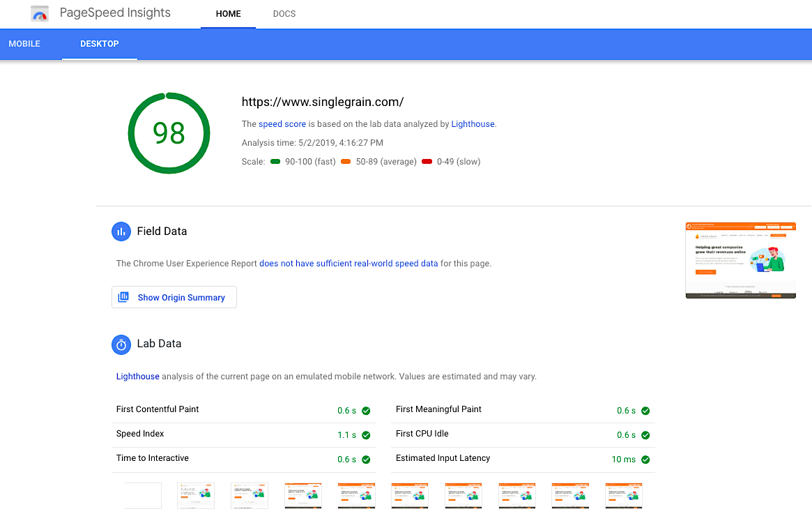812x516 pixels.
Task: Click First CPU Idle green check icon
Action: tap(645, 435)
